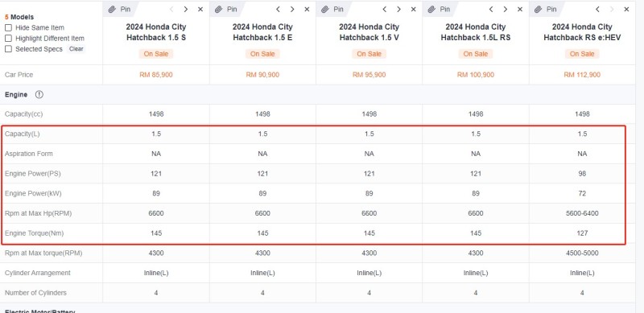The height and width of the screenshot is (313, 644).
Task: Select the Pin label on 1.5L RS column
Action: pos(445,9)
